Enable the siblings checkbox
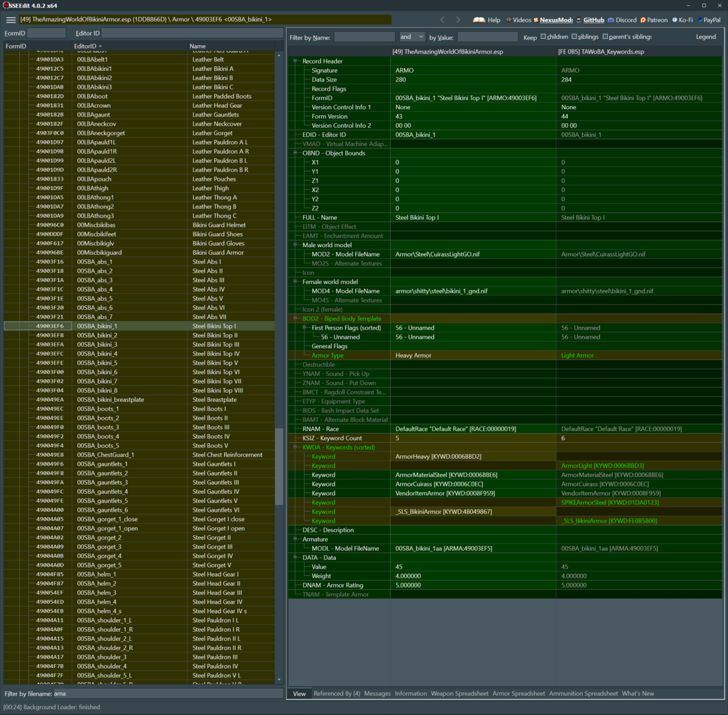The width and height of the screenshot is (728, 715). pyautogui.click(x=574, y=36)
